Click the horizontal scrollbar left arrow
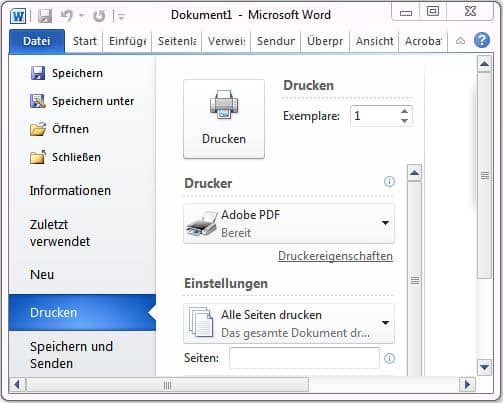This screenshot has width=503, height=403. click(17, 385)
